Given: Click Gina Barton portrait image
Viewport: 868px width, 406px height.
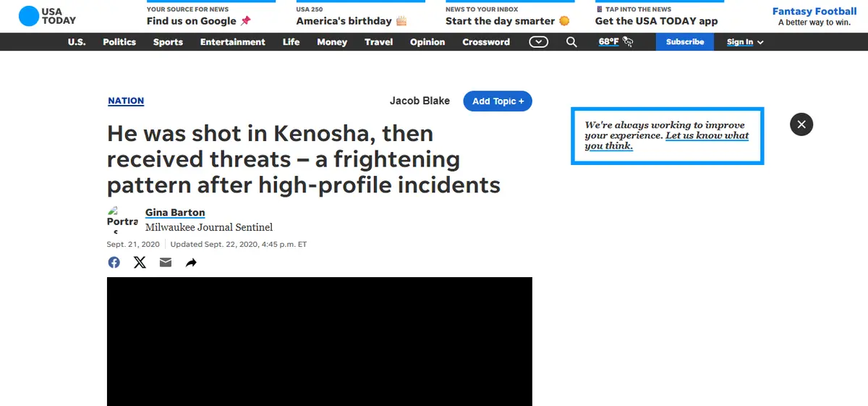Looking at the screenshot, I should (122, 221).
